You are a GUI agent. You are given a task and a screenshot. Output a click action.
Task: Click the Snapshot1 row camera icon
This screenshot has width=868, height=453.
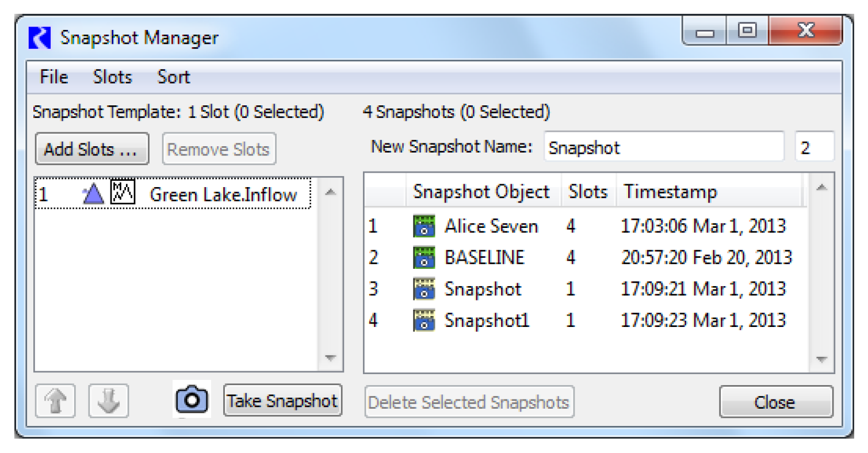click(x=425, y=320)
